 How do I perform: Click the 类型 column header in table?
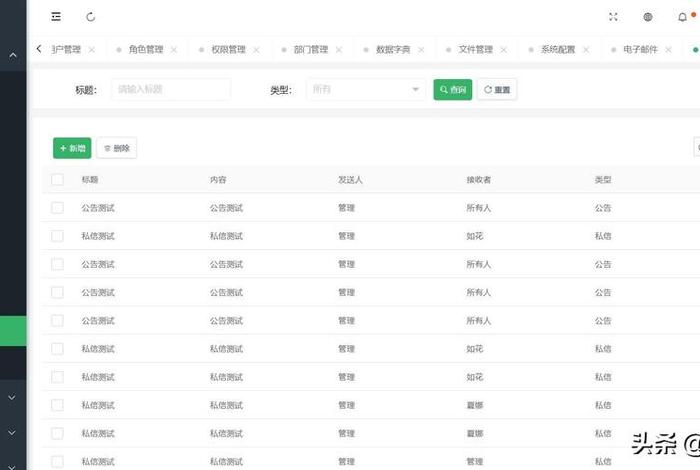pyautogui.click(x=603, y=179)
